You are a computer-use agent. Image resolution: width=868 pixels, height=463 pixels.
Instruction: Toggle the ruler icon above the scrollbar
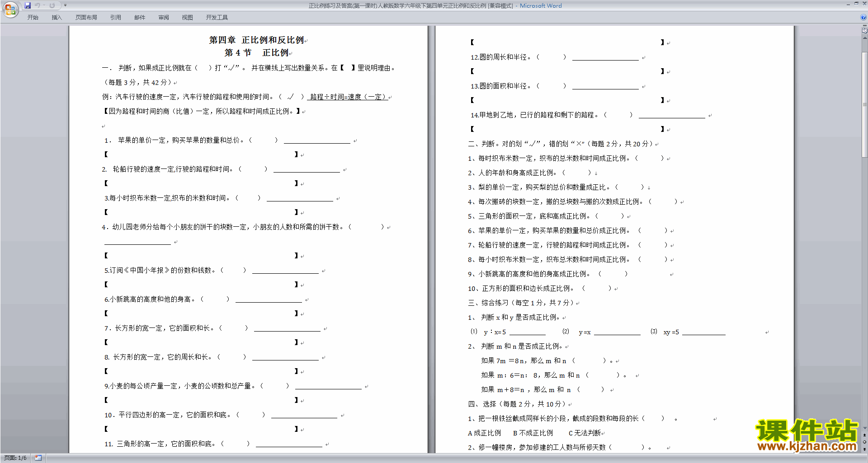pyautogui.click(x=864, y=31)
